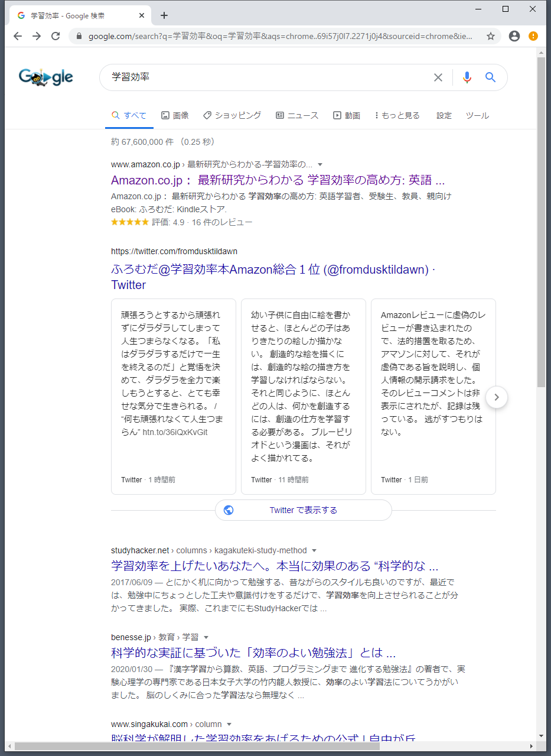551x756 pixels.
Task: Open the tweet card about Amazonレビュー
Action: click(x=433, y=397)
